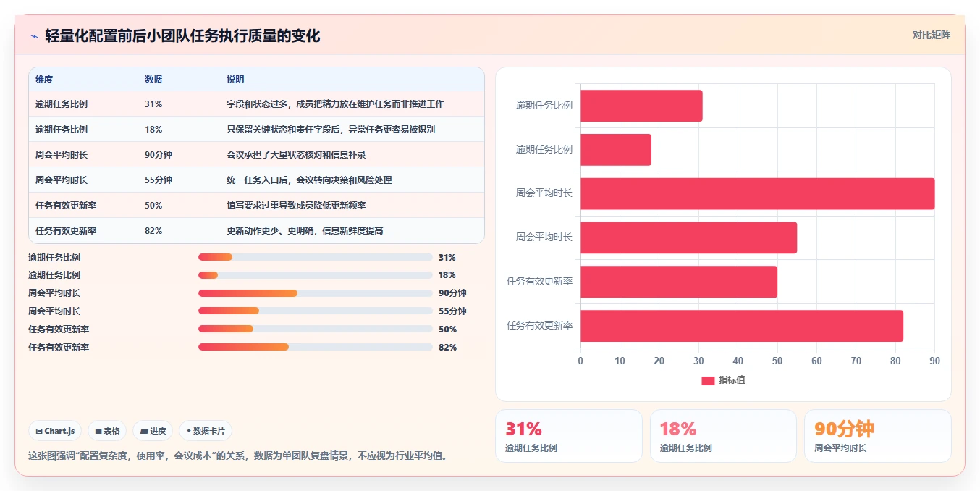Click the chart bar reaching about 82

pyautogui.click(x=742, y=326)
